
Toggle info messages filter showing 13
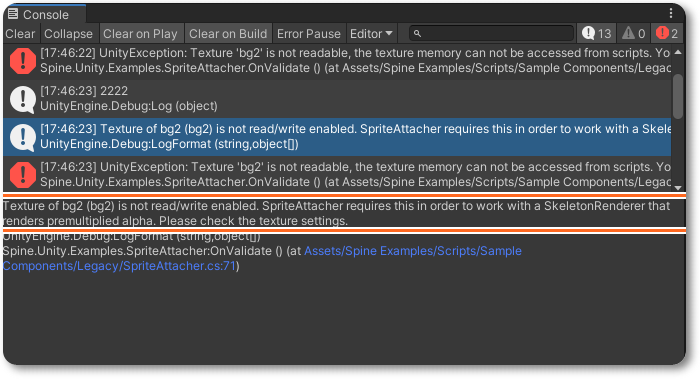596,33
